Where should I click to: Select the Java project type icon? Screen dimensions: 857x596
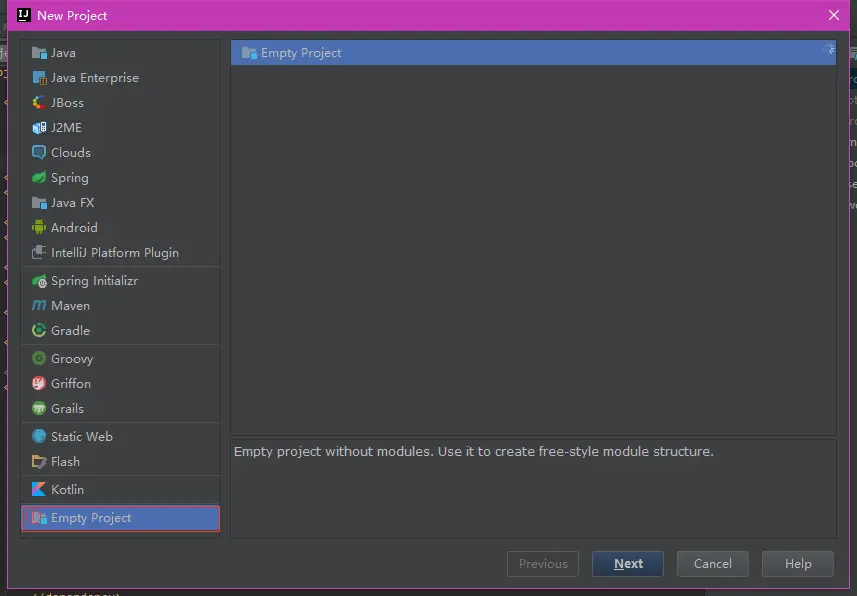40,52
